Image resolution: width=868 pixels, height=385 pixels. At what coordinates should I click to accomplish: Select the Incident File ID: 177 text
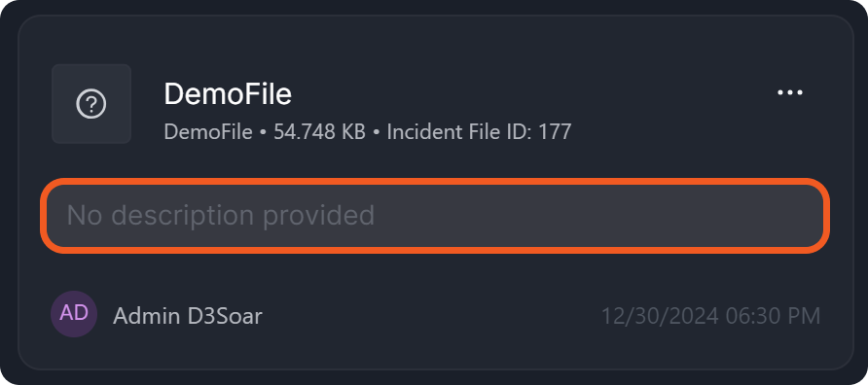coord(479,132)
